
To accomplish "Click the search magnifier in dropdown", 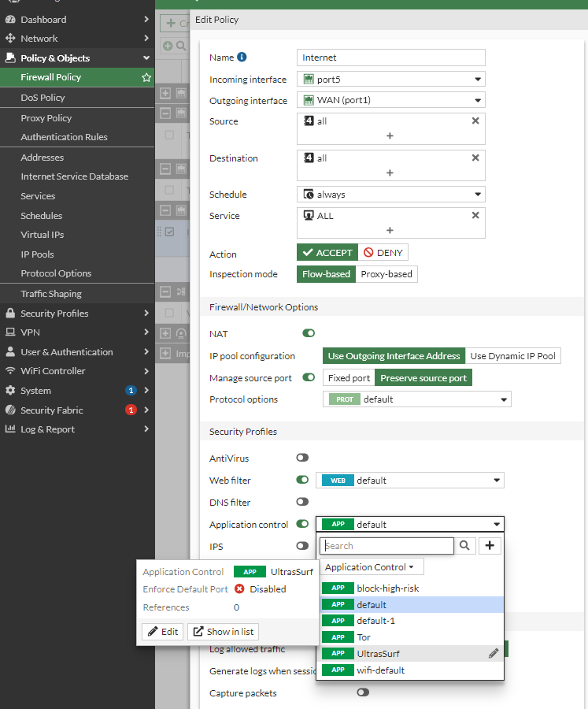I will [465, 545].
